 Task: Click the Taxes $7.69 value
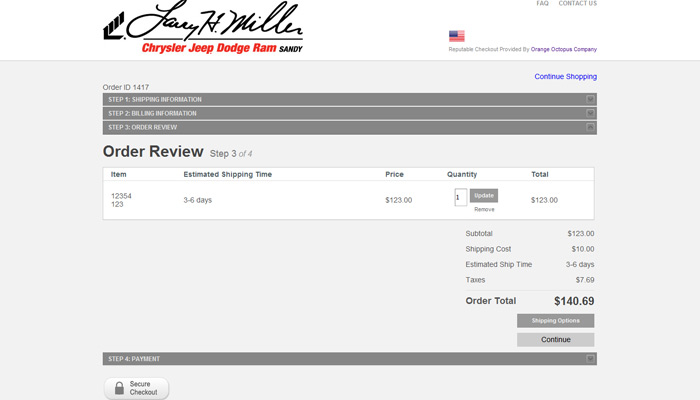pos(585,280)
